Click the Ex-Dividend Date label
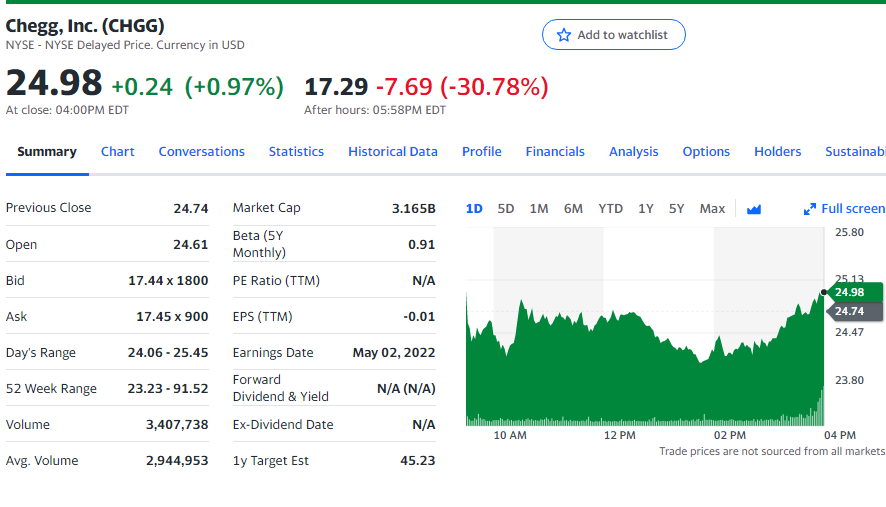Image resolution: width=886 pixels, height=507 pixels. coord(283,425)
